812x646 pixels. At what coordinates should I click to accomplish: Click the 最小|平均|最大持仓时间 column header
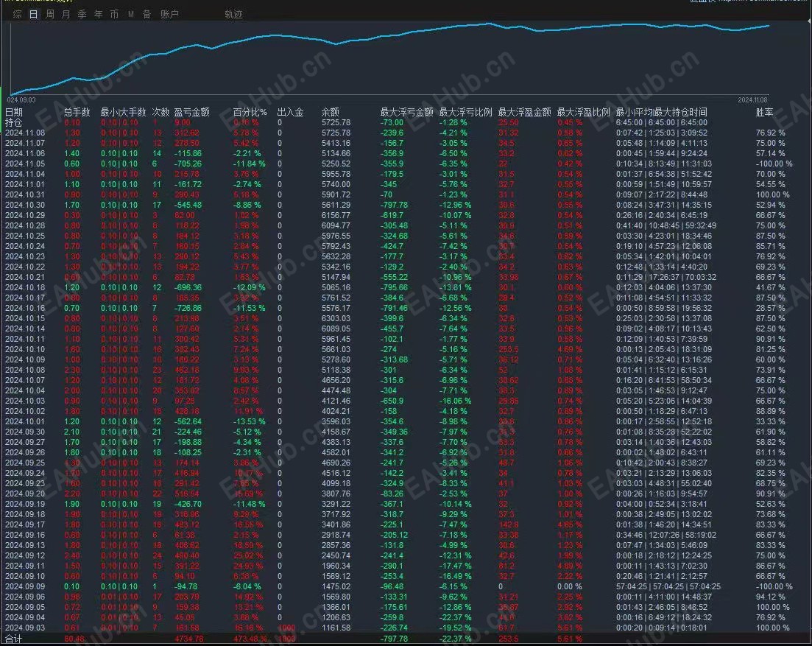[661, 112]
